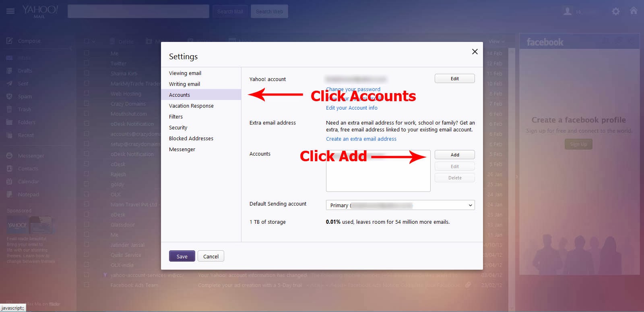
Task: Open the Recent icon in sidebar
Action: (x=9, y=135)
